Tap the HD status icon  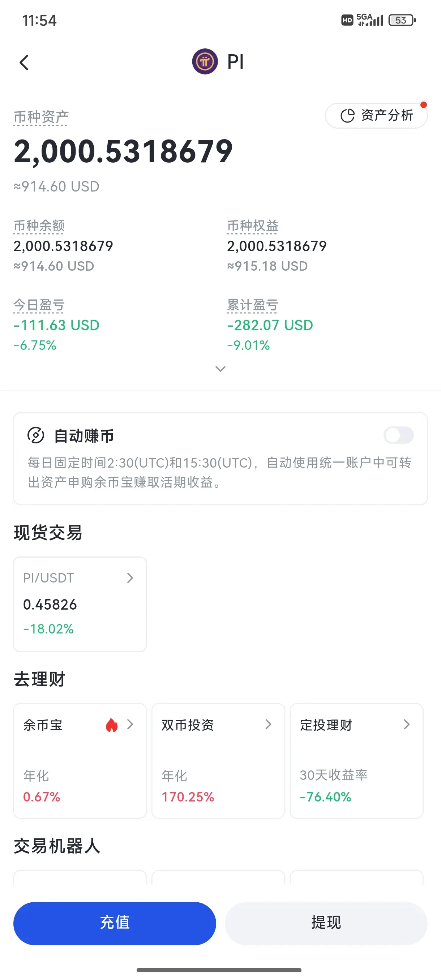(347, 20)
